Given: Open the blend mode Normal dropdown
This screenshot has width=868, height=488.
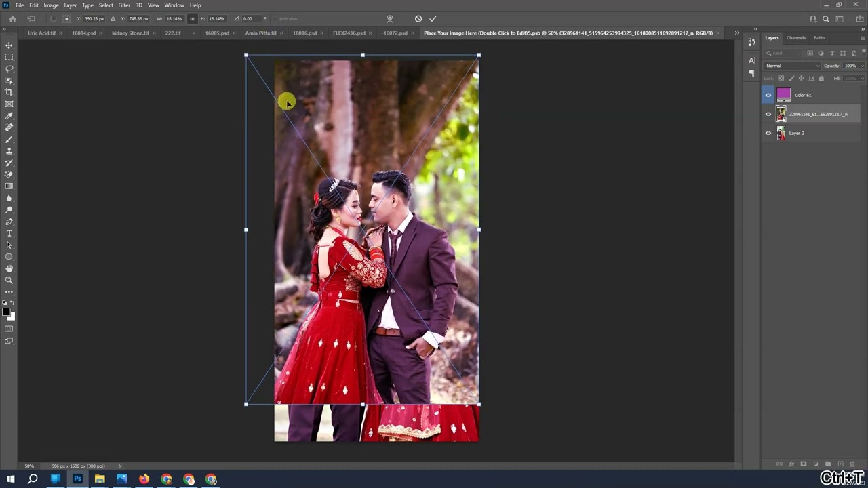Looking at the screenshot, I should point(792,66).
